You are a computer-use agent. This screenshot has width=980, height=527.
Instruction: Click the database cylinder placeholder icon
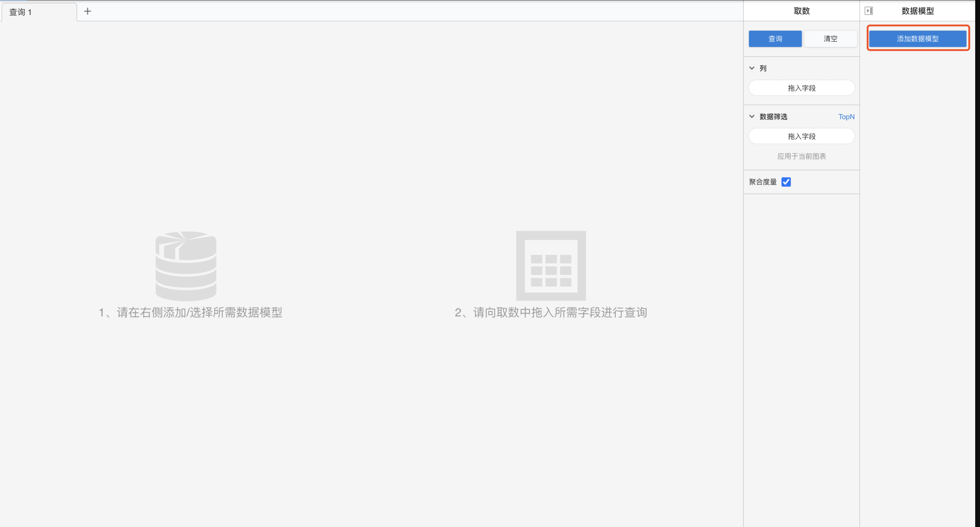tap(186, 266)
